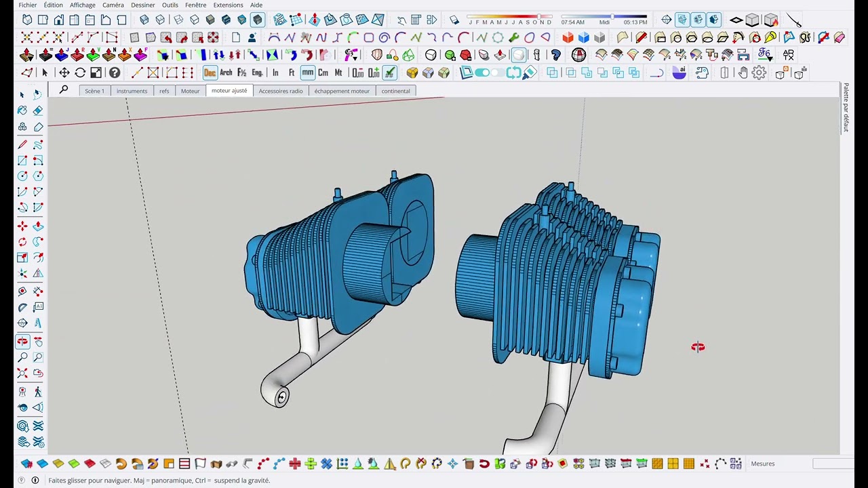Select the Rectangle drawing tool

[x=22, y=161]
